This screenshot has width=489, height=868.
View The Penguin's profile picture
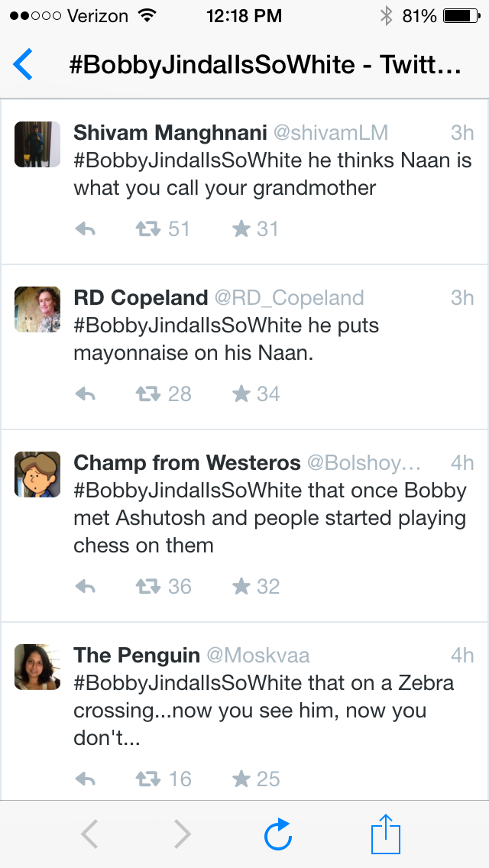37,667
